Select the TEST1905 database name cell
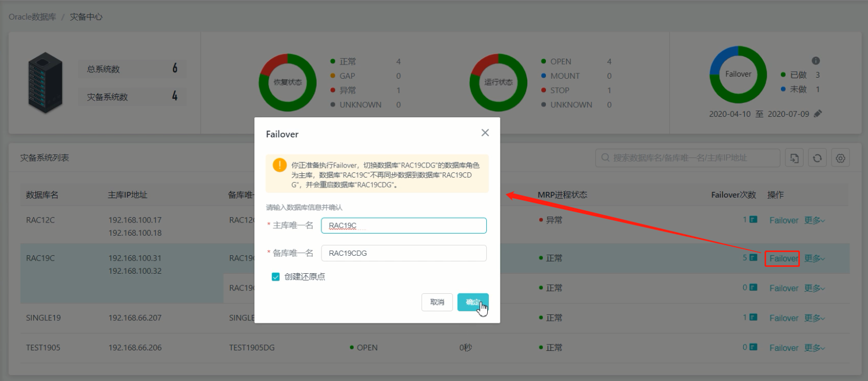Screen dimensions: 868x381 point(43,348)
